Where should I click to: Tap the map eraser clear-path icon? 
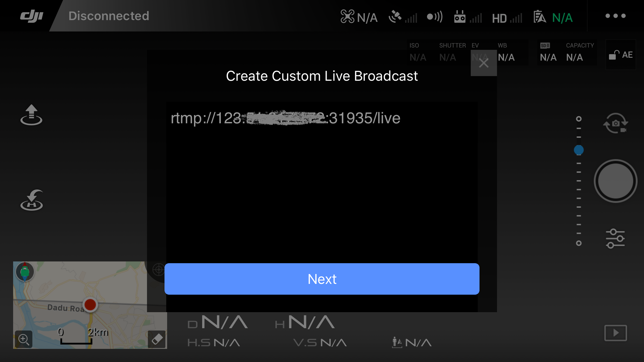pyautogui.click(x=157, y=339)
